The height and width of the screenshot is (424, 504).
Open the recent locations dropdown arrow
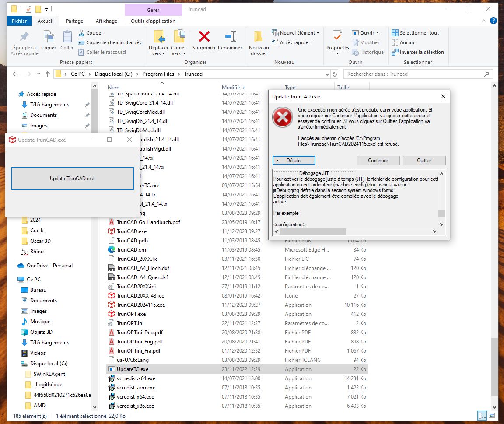click(38, 74)
